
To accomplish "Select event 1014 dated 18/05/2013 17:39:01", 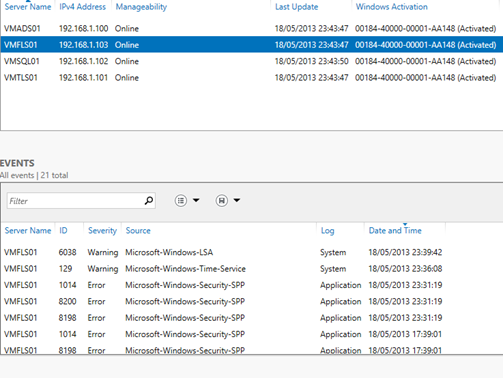I will [x=252, y=334].
